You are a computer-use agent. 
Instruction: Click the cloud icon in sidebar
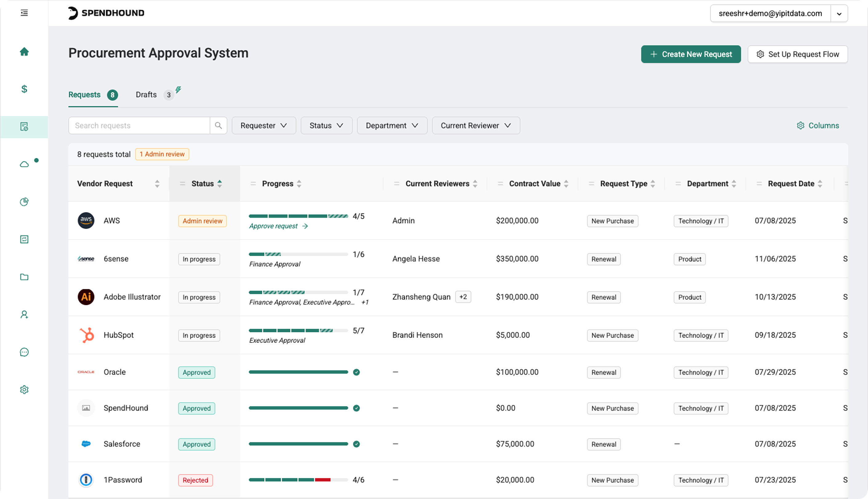coord(24,164)
